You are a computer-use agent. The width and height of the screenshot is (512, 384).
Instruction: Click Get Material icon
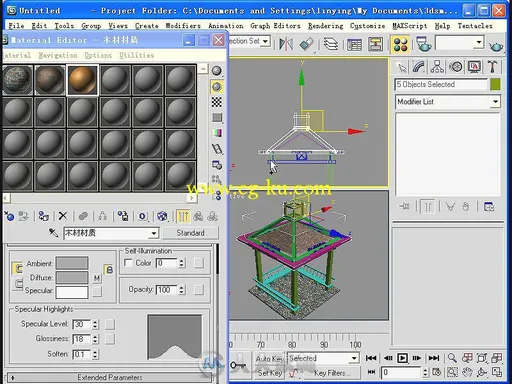coord(9,216)
